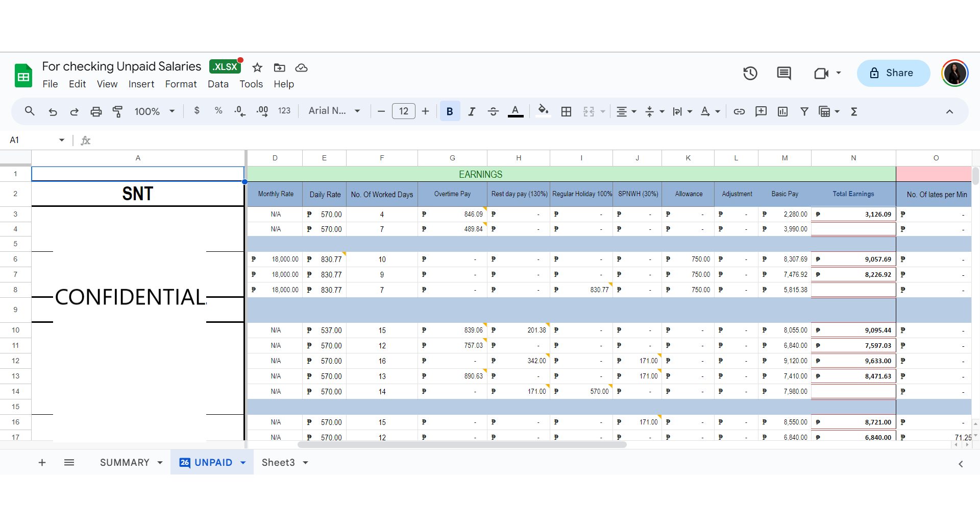Open version history clock icon
Viewport: 980px width, 521px height.
pyautogui.click(x=750, y=73)
